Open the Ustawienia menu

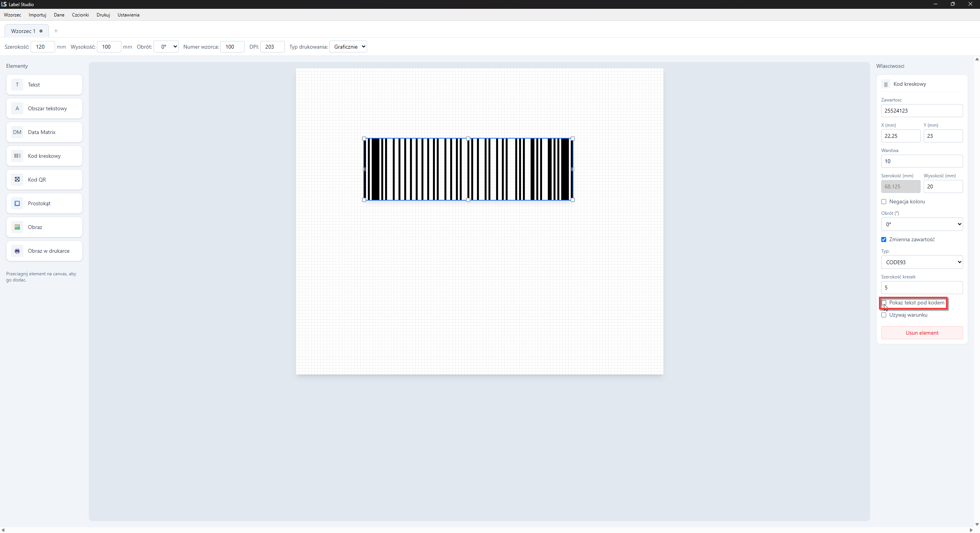(129, 15)
